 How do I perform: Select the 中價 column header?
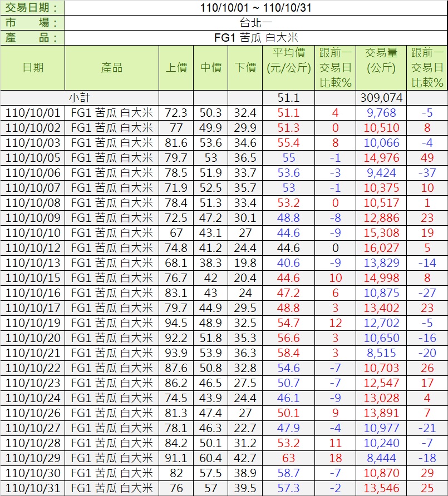point(211,68)
